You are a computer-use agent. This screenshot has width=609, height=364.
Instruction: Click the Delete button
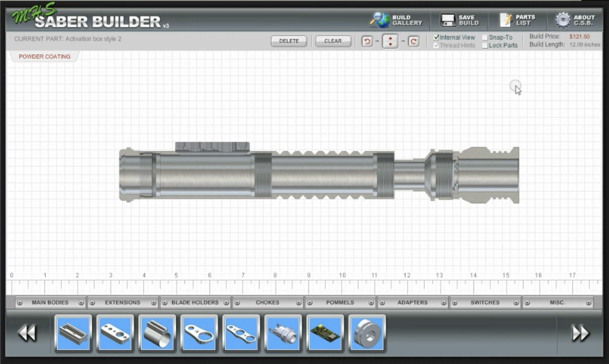289,41
